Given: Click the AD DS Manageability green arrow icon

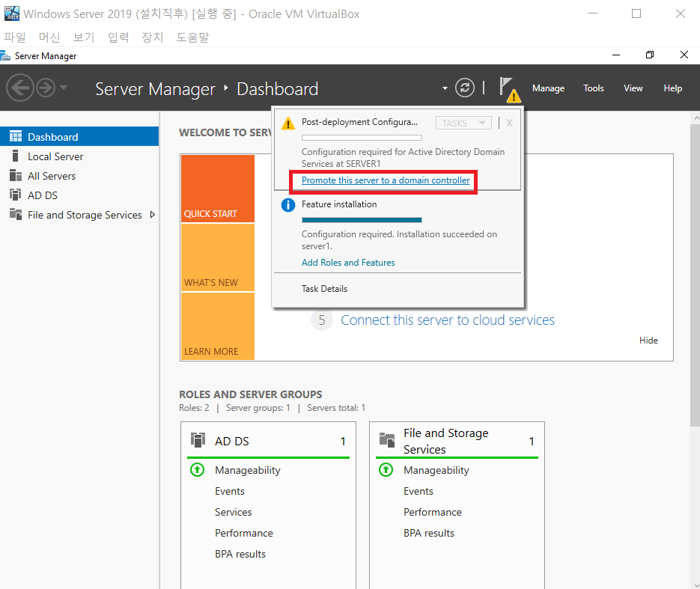Looking at the screenshot, I should (x=198, y=470).
